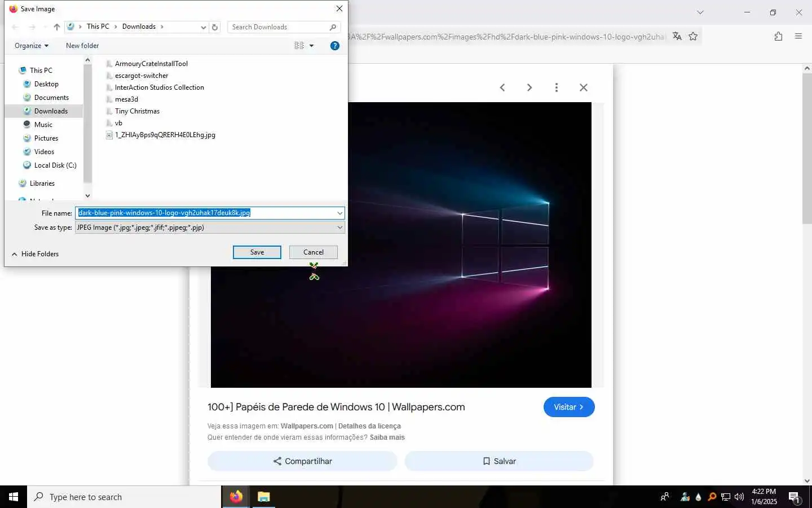This screenshot has height=508, width=812.
Task: Click the Compartilhar button
Action: (302, 461)
